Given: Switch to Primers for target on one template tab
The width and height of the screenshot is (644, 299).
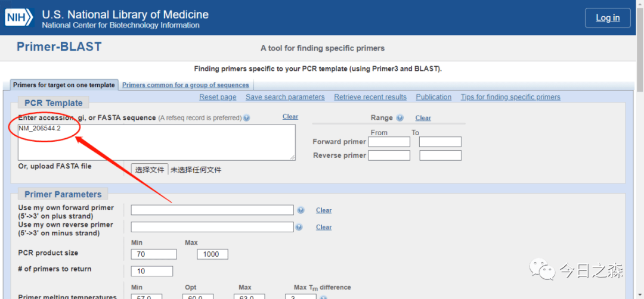Looking at the screenshot, I should coord(64,85).
